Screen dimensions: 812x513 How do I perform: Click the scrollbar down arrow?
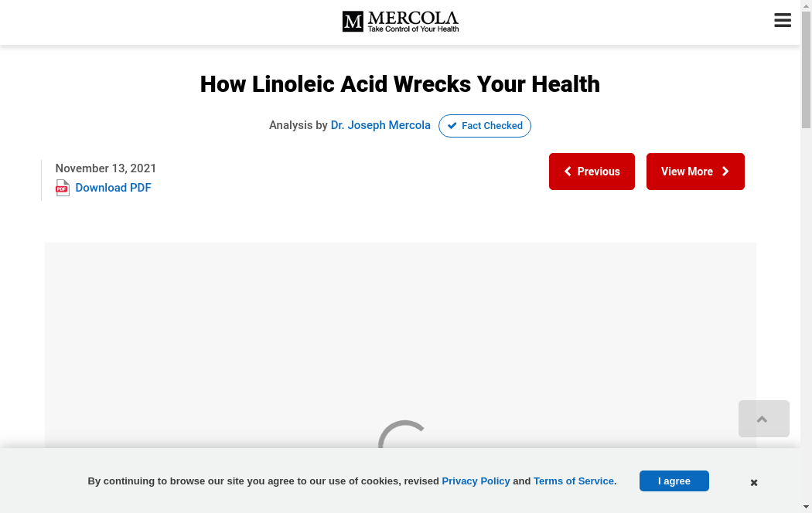pos(806,507)
